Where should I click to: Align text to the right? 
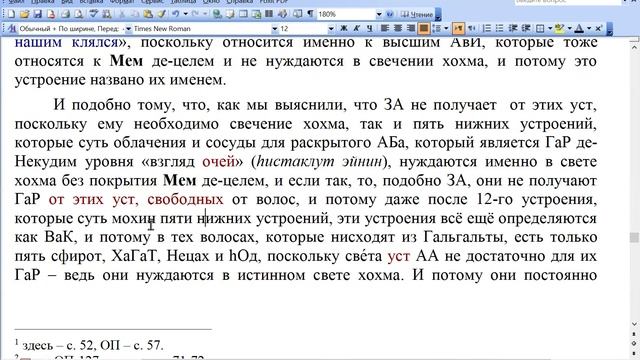pos(411,28)
